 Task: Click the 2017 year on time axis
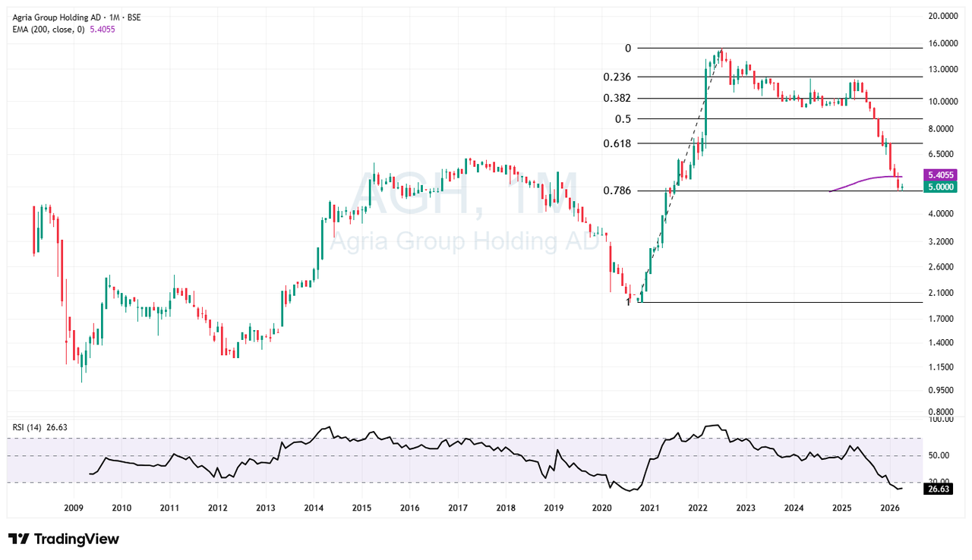(457, 508)
